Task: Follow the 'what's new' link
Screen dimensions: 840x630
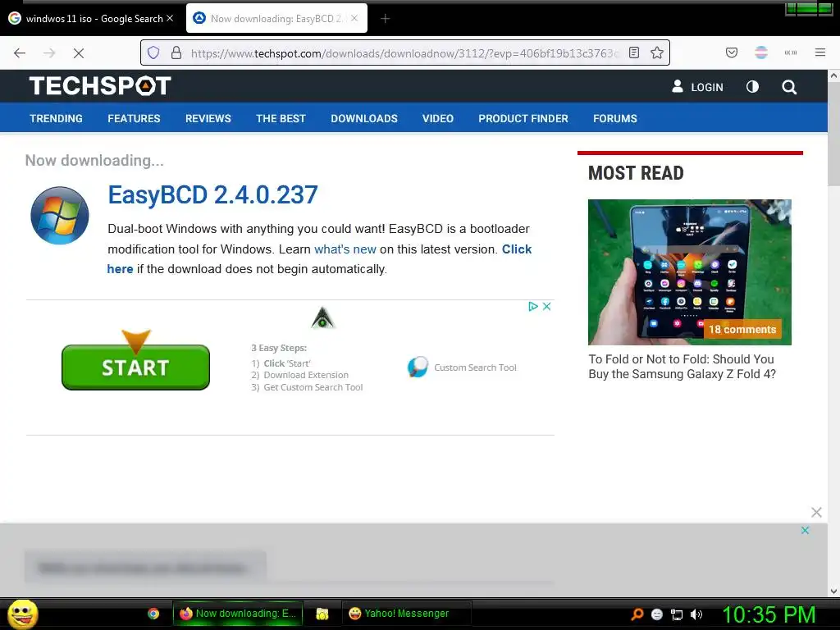Action: pos(345,249)
